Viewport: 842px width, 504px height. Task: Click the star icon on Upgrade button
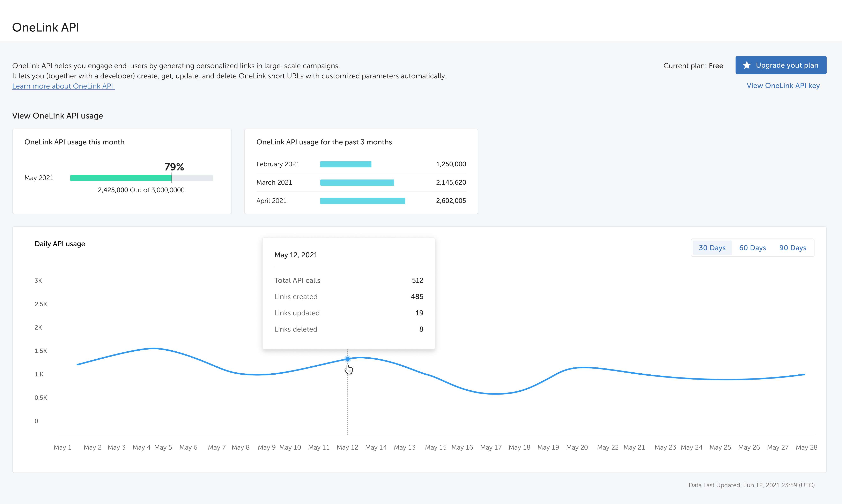(746, 65)
